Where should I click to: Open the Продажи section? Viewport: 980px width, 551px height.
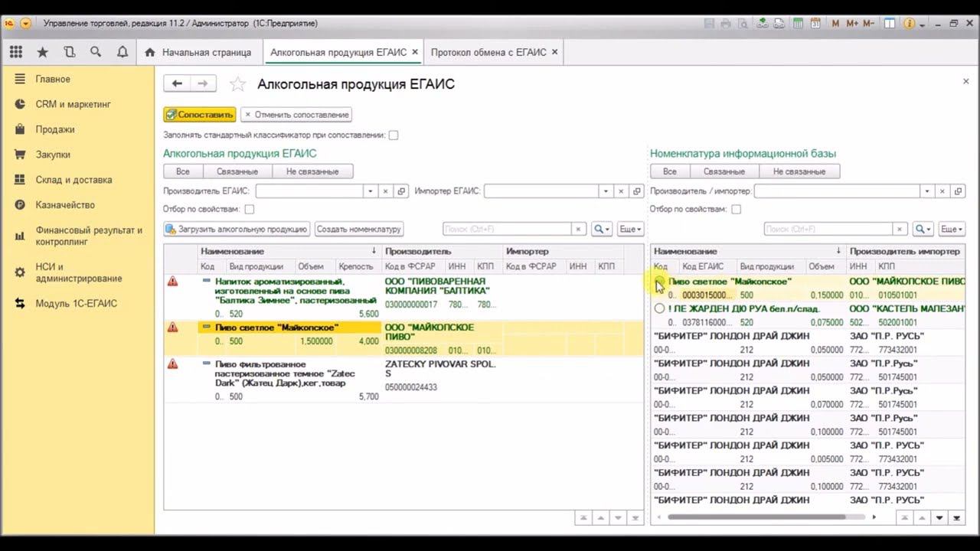point(55,129)
